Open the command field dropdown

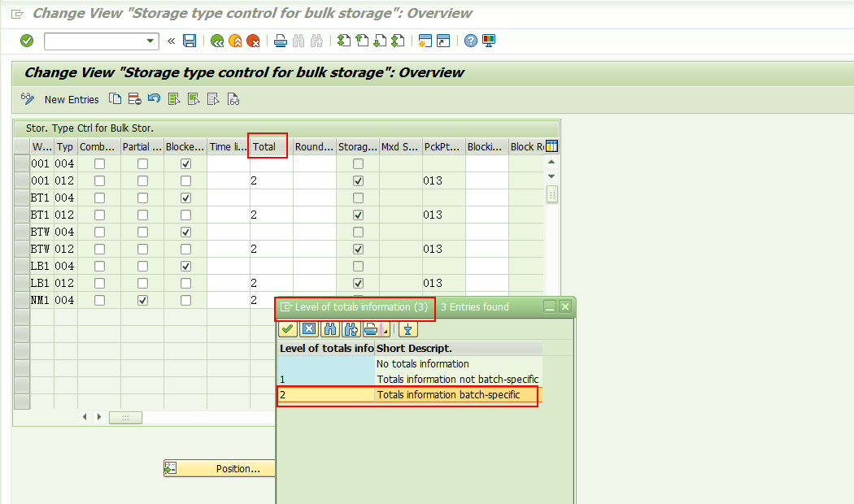point(149,40)
